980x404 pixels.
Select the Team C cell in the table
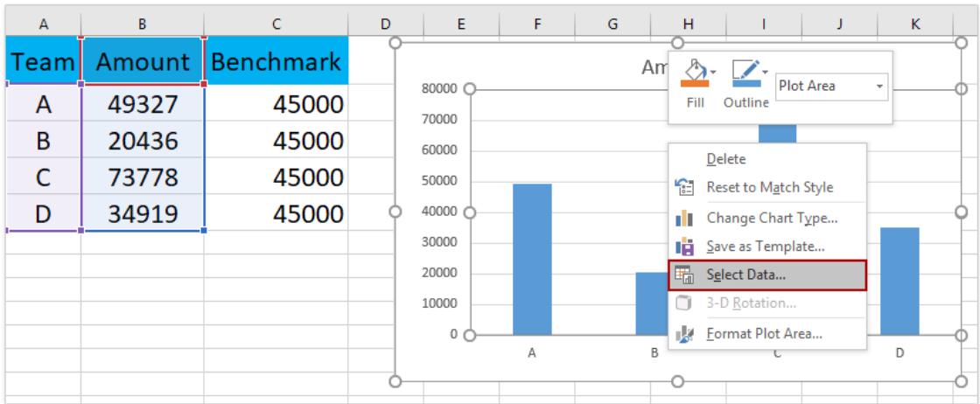click(43, 178)
